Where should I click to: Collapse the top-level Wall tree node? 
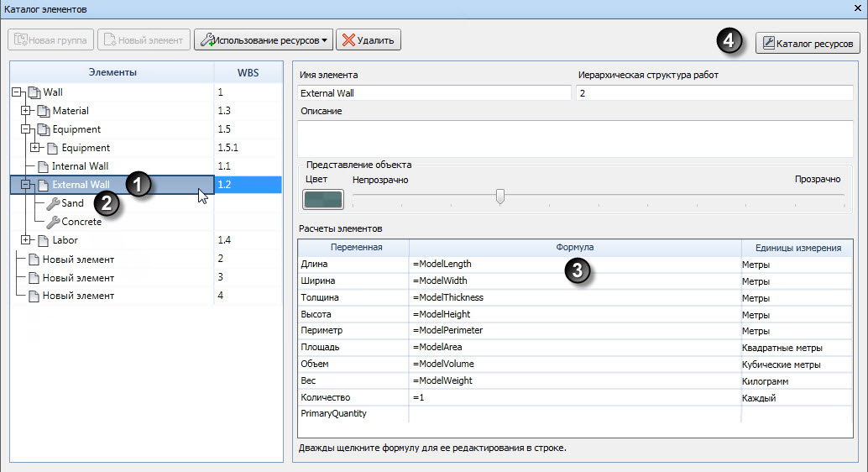click(x=16, y=92)
